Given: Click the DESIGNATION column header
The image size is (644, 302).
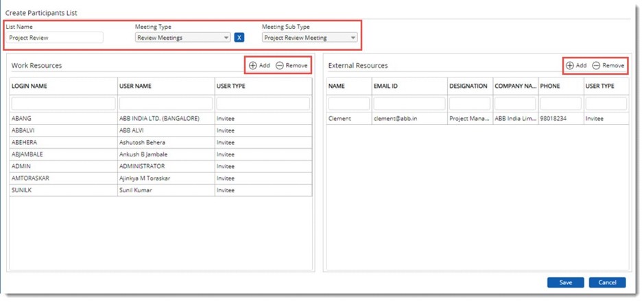Looking at the screenshot, I should tap(468, 86).
